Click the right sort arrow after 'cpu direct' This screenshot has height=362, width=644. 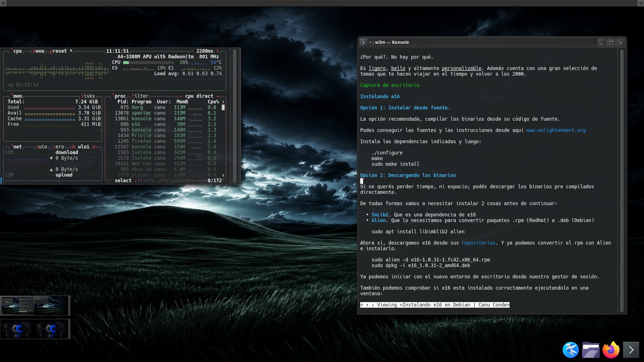tap(218, 96)
